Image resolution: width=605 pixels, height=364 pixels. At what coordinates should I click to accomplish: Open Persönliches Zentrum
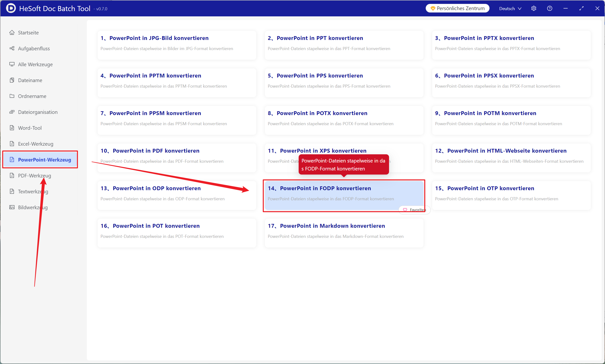457,8
